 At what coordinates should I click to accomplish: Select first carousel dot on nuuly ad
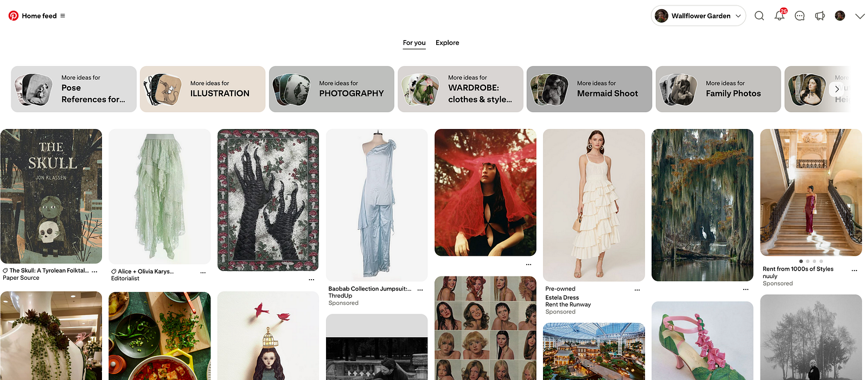pos(801,261)
